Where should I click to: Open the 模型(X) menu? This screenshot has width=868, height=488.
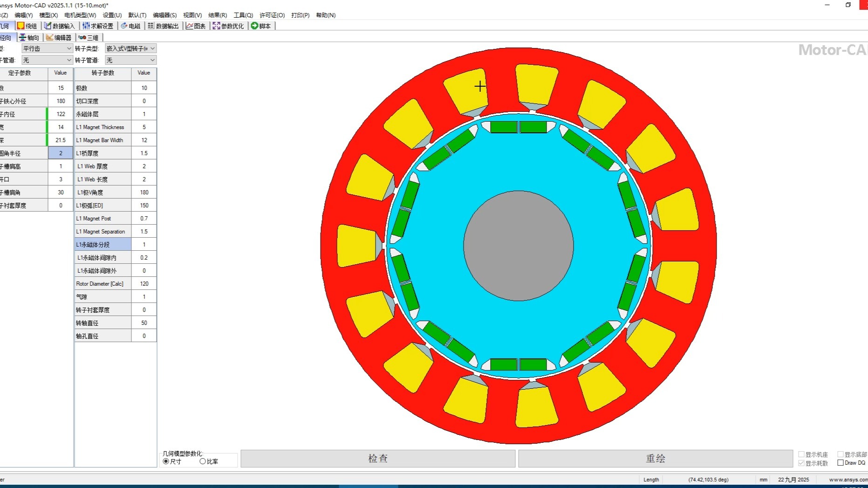[x=48, y=15]
